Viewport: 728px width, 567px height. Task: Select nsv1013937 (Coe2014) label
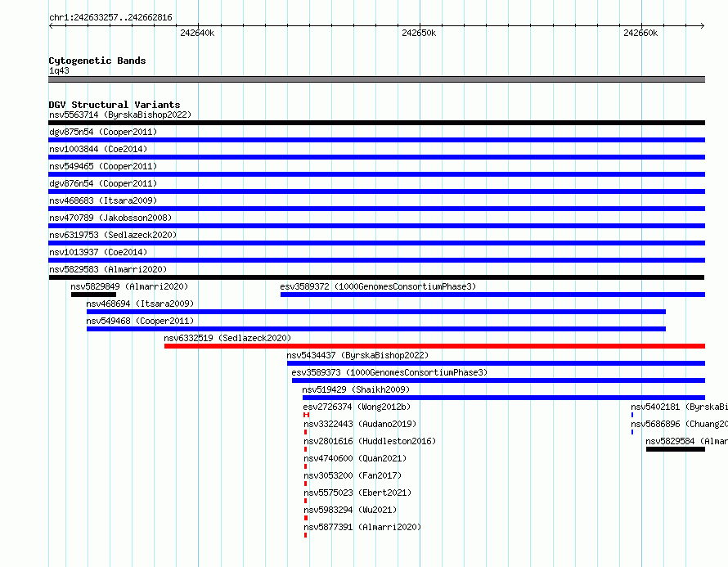point(98,252)
